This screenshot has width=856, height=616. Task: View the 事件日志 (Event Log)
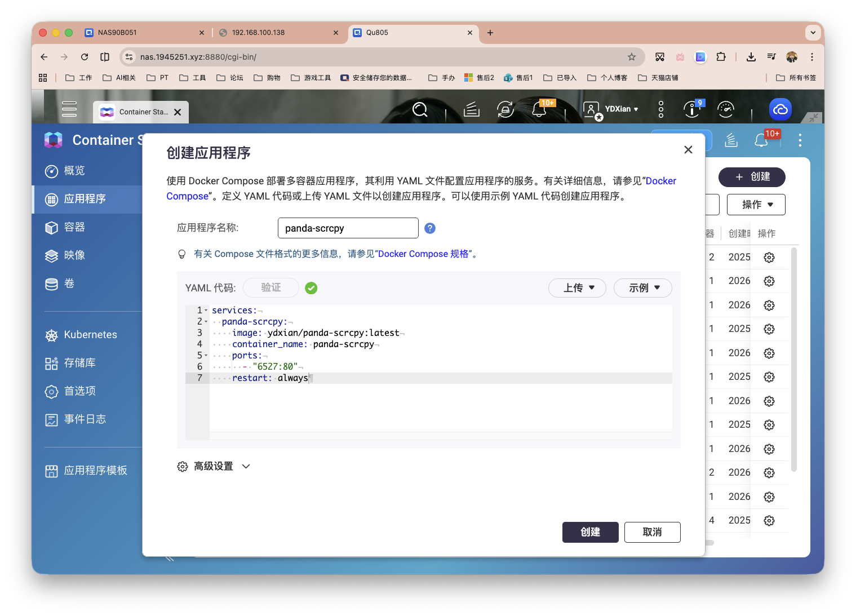click(84, 419)
